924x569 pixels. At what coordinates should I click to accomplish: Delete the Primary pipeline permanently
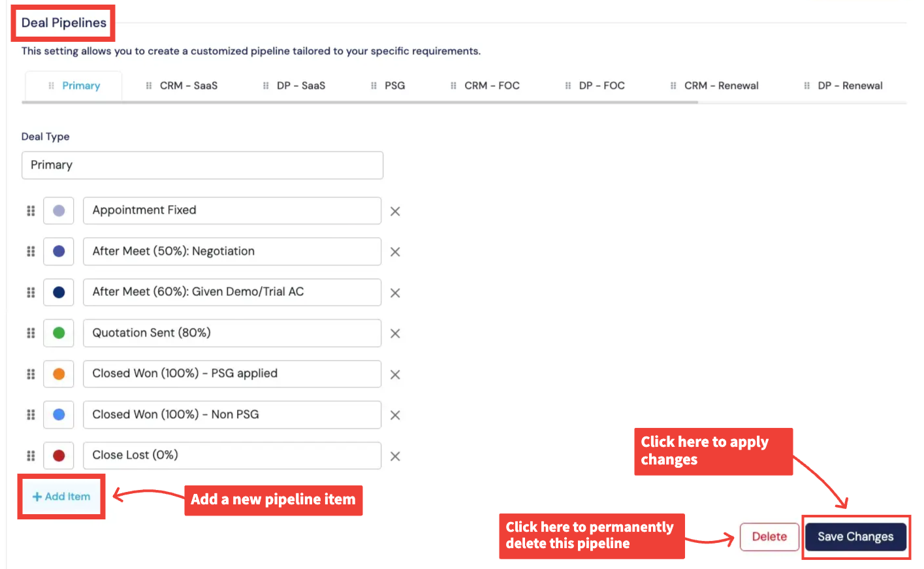pos(769,536)
